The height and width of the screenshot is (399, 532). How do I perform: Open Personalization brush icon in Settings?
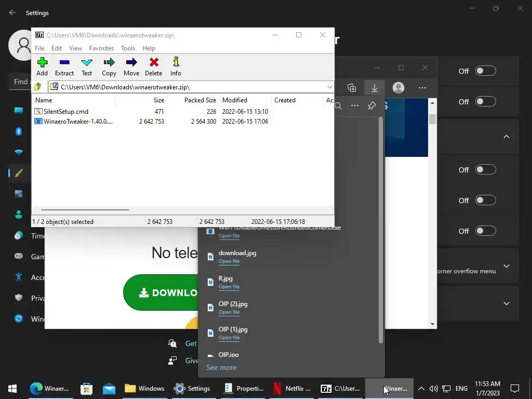point(19,173)
